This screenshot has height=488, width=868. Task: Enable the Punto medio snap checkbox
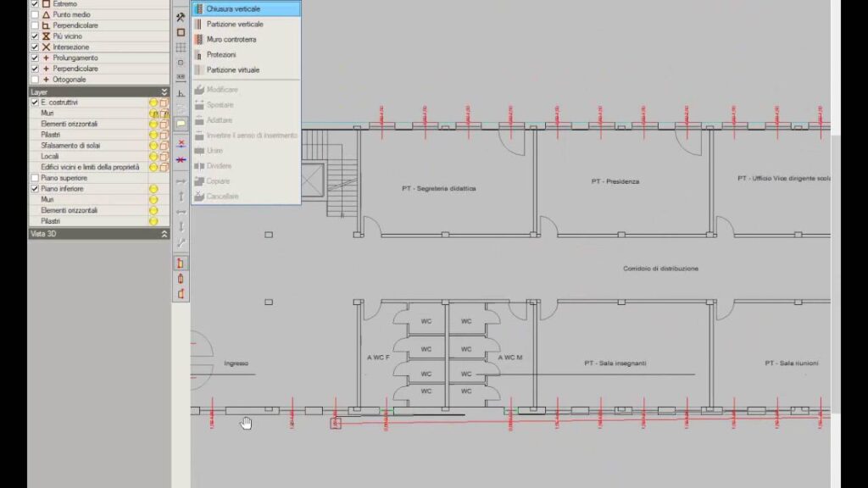(x=35, y=14)
